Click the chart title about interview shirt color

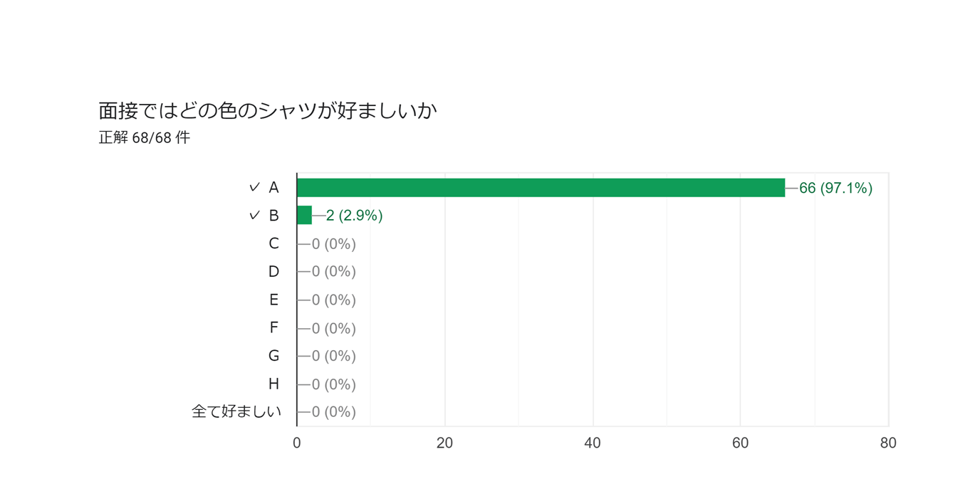(x=267, y=110)
